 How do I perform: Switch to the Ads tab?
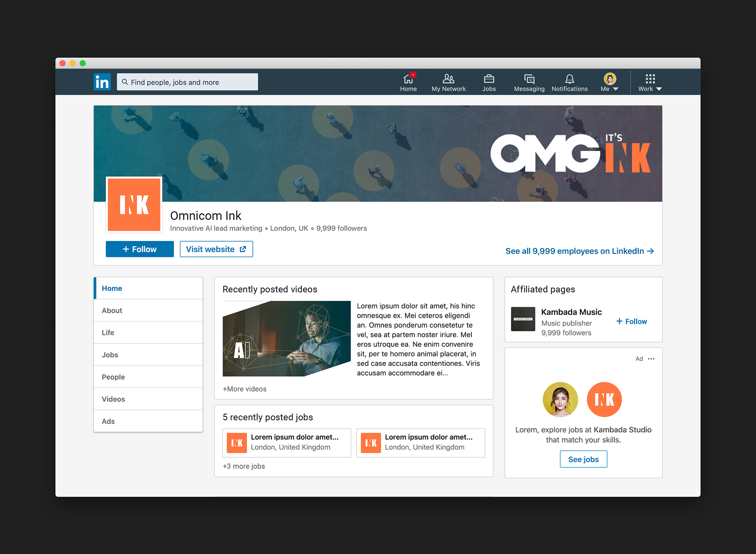click(x=148, y=421)
